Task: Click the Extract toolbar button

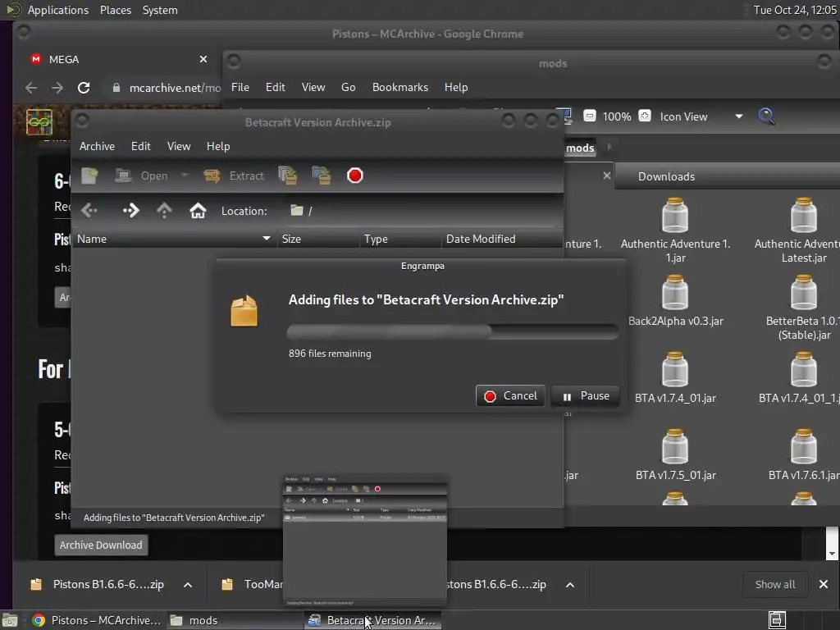Action: click(x=234, y=176)
